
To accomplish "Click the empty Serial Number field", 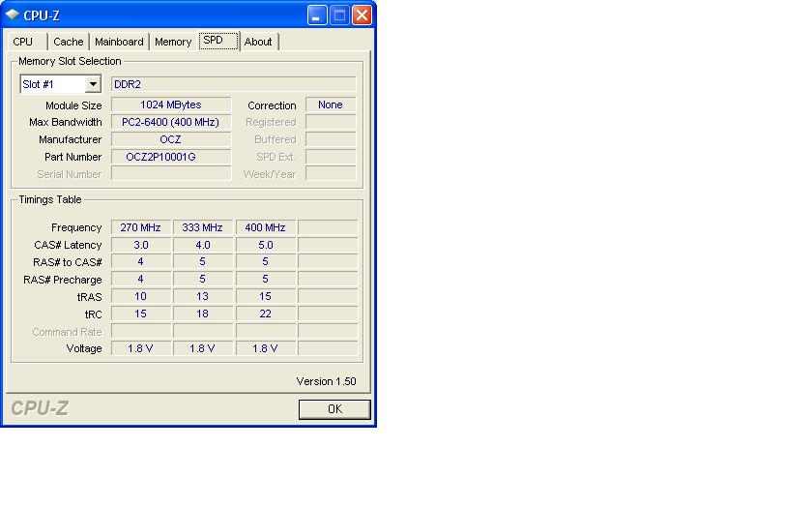I will 171,174.
